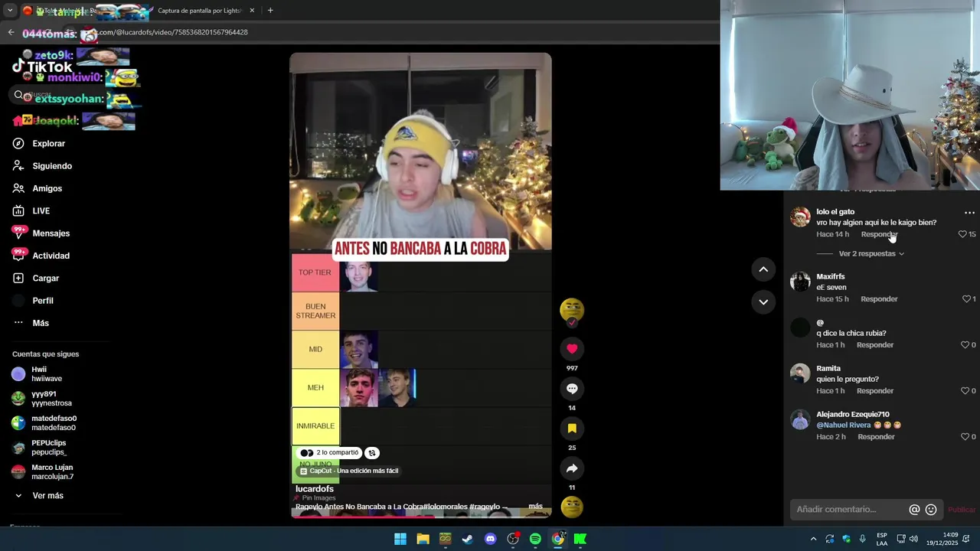Open a new browser tab

coord(270,11)
